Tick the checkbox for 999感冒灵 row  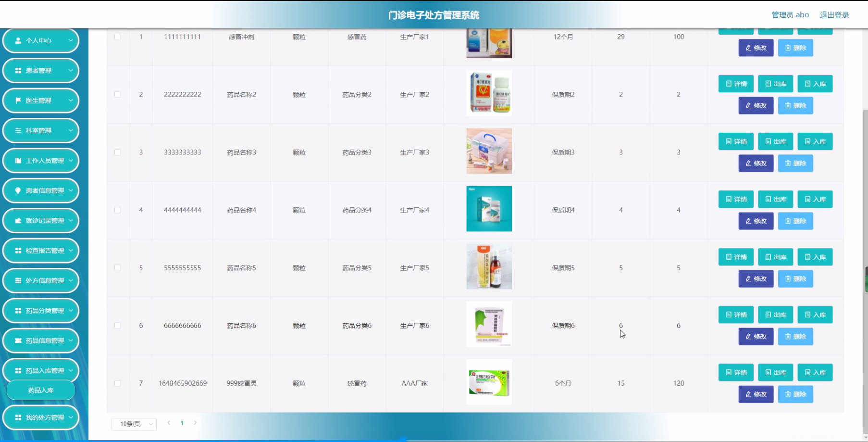[x=117, y=383]
